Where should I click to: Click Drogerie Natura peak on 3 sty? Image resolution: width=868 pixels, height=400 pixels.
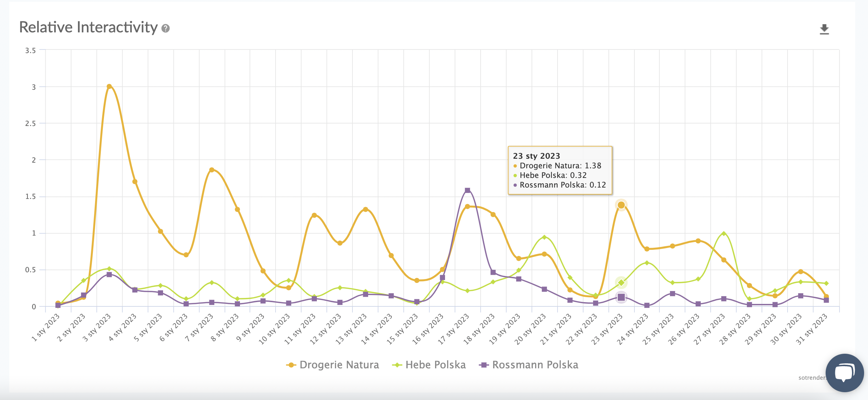pyautogui.click(x=109, y=86)
